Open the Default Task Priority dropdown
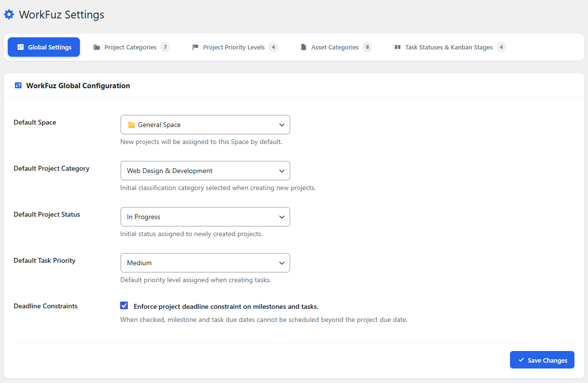The image size is (588, 383). pos(205,263)
